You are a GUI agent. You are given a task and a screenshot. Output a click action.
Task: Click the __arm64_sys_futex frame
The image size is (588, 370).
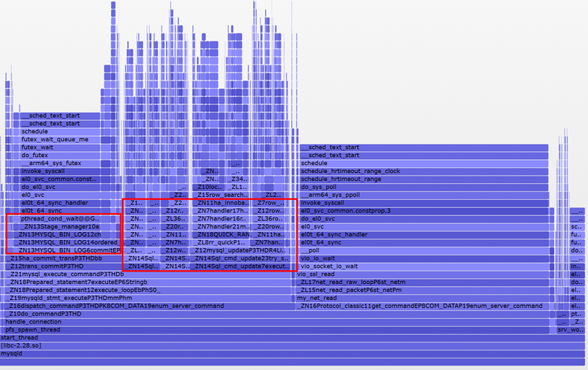point(51,163)
